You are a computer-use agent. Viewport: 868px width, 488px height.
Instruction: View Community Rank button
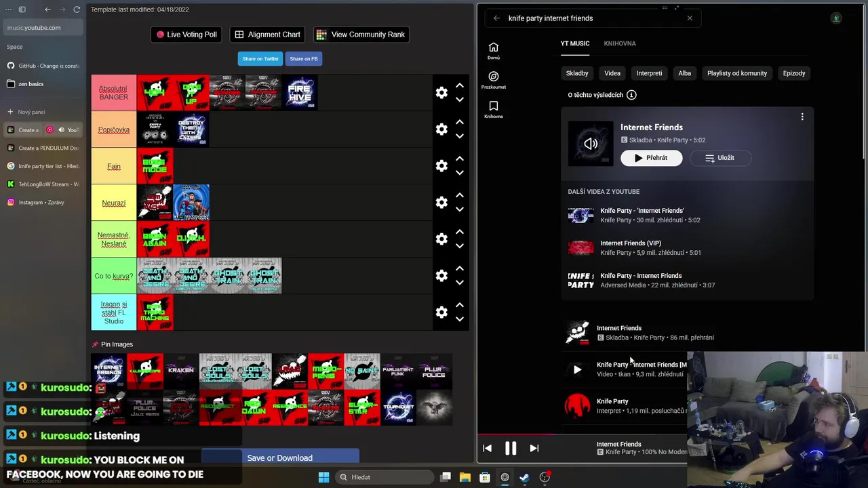361,35
